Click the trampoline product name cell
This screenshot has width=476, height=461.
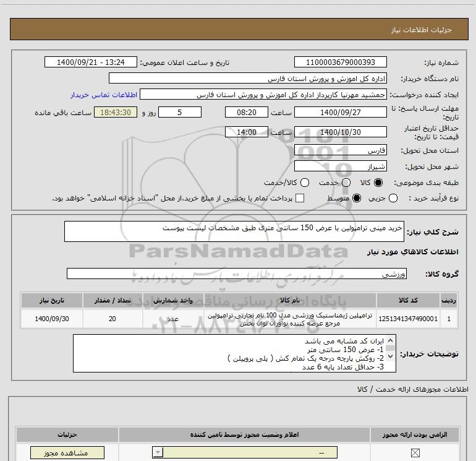290,319
